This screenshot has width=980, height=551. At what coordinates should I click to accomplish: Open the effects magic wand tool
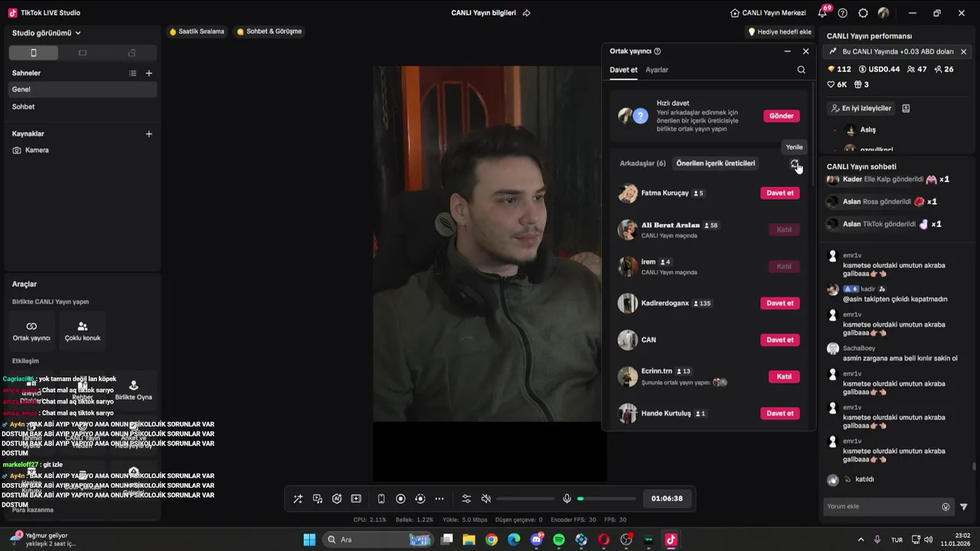[x=298, y=499]
